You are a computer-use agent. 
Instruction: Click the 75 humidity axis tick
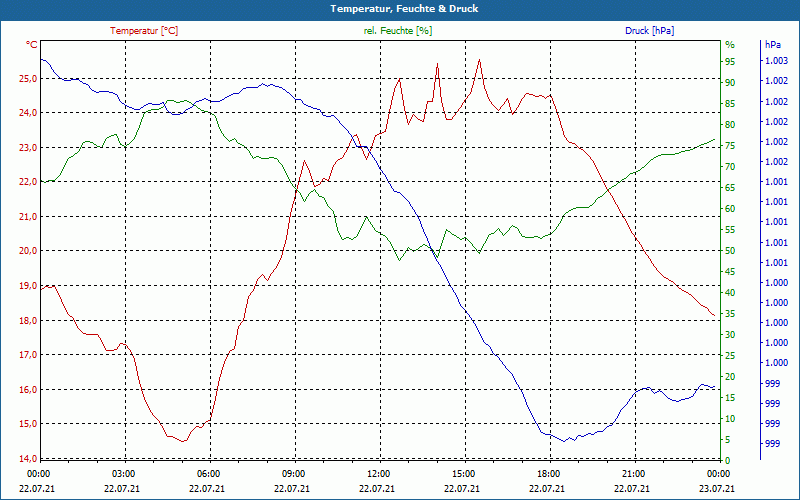(730, 146)
